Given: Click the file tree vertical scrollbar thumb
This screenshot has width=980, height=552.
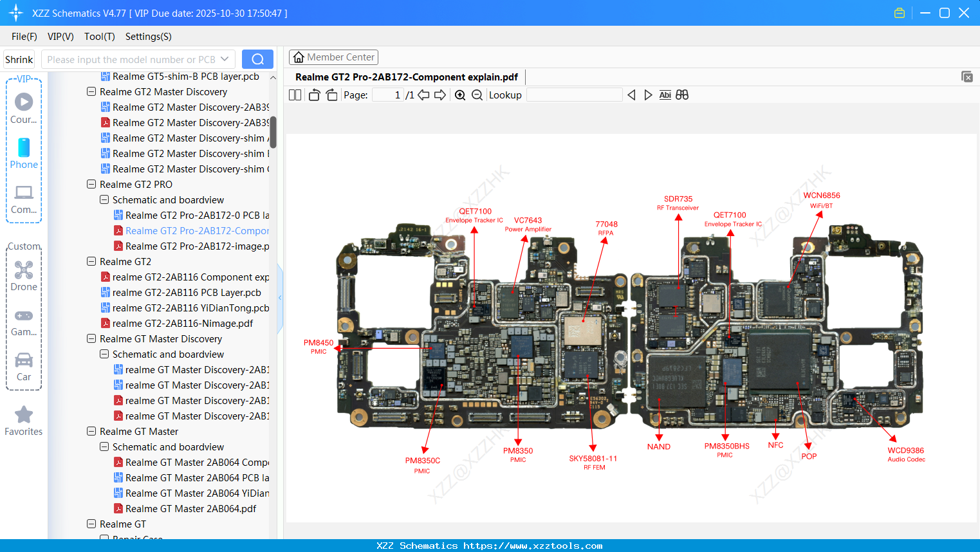Looking at the screenshot, I should pos(273,131).
